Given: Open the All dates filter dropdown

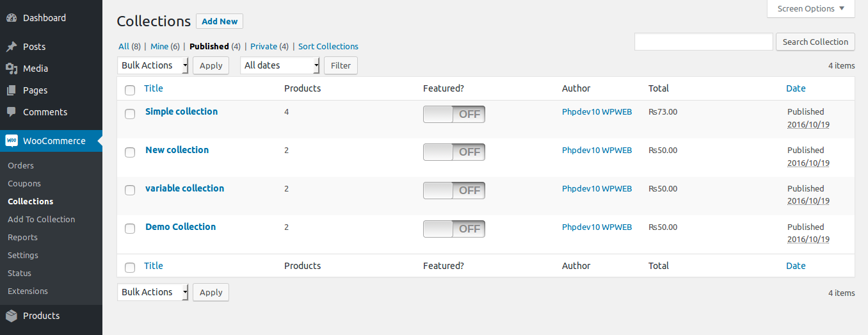Looking at the screenshot, I should coord(280,65).
